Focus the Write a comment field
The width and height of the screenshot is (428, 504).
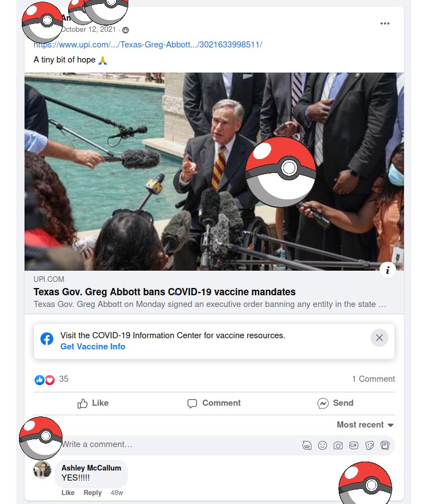(x=180, y=445)
